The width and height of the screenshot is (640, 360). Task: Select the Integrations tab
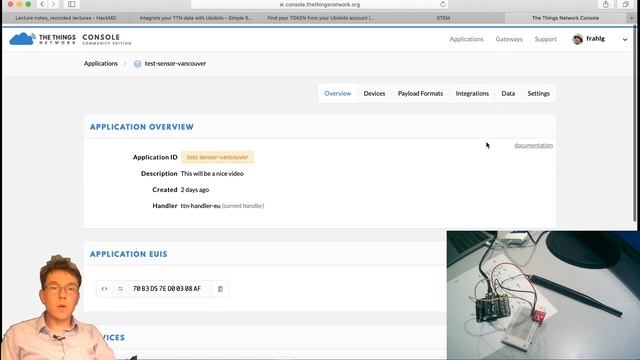(x=472, y=93)
